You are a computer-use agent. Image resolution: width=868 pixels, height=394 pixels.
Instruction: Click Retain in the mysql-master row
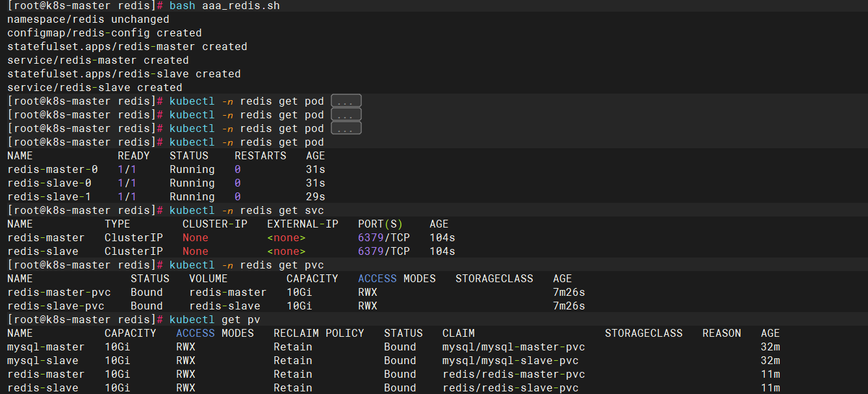(293, 347)
